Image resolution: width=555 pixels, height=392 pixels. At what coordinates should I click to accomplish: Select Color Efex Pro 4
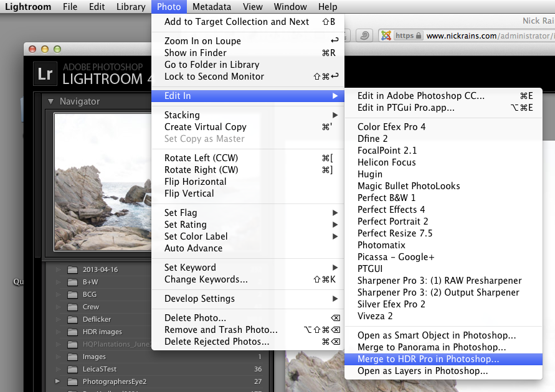444,127
